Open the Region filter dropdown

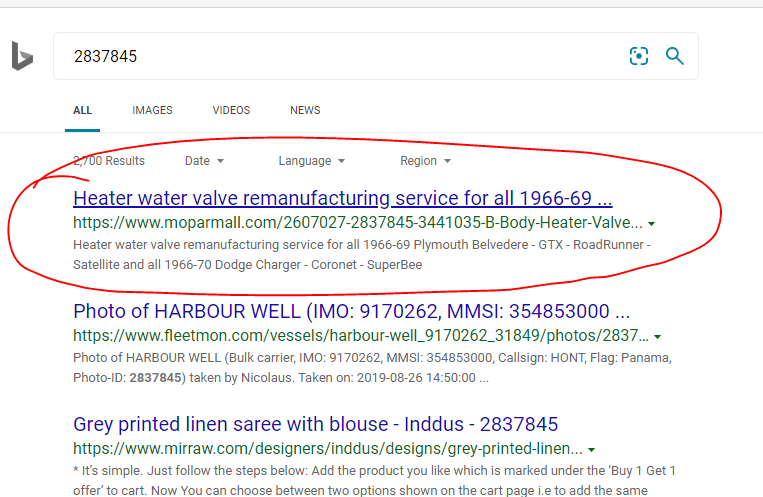click(x=425, y=161)
